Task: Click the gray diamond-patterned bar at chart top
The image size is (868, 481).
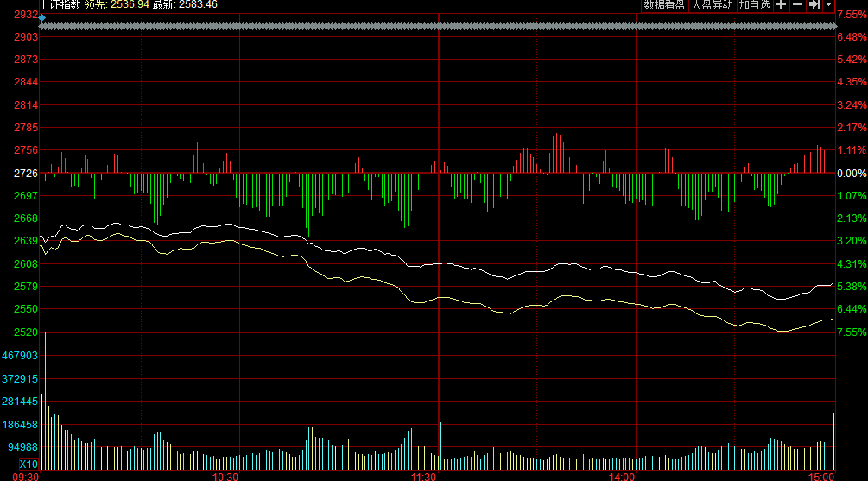Action: pyautogui.click(x=437, y=26)
